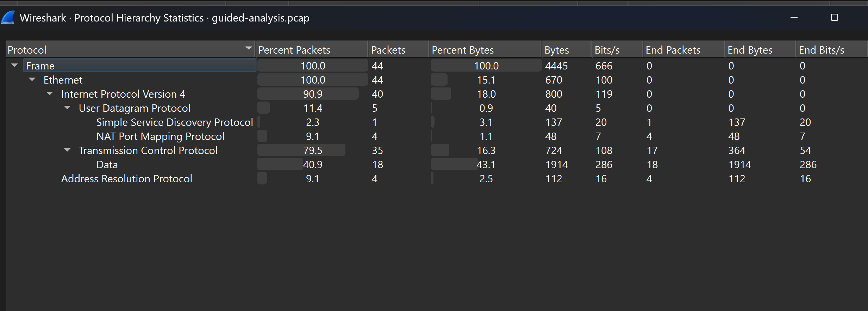The image size is (868, 311).
Task: Click the ARP percent bytes value 2.5
Action: (x=486, y=179)
